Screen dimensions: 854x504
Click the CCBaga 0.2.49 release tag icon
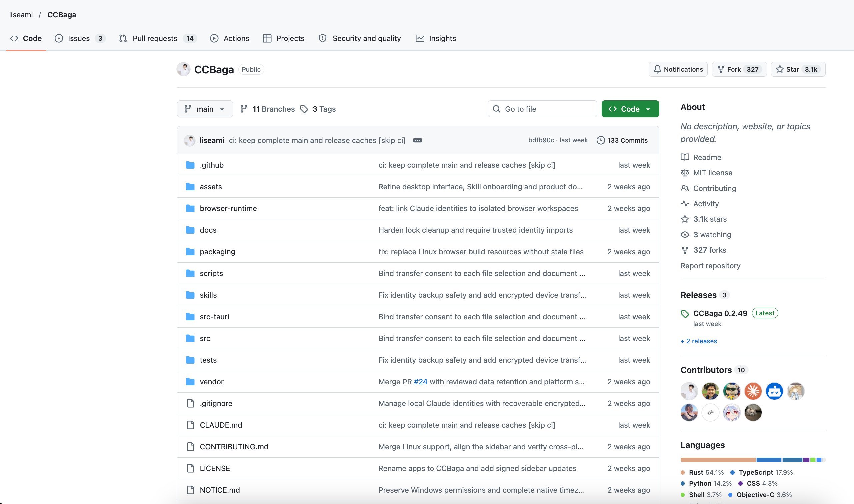coord(685,314)
